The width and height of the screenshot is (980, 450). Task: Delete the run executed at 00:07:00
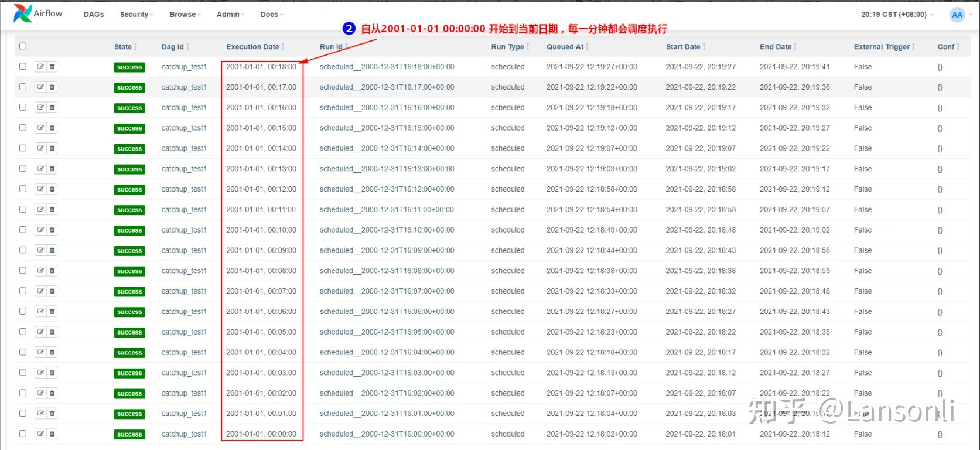click(x=52, y=291)
